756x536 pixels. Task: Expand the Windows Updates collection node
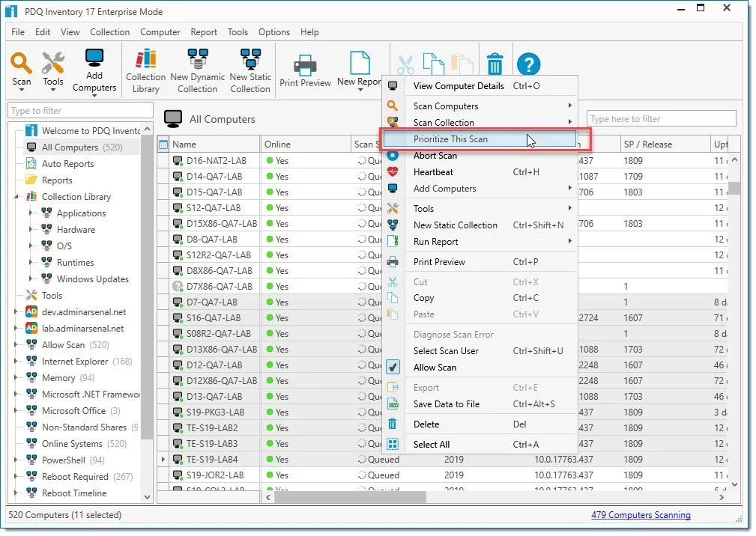coord(31,278)
